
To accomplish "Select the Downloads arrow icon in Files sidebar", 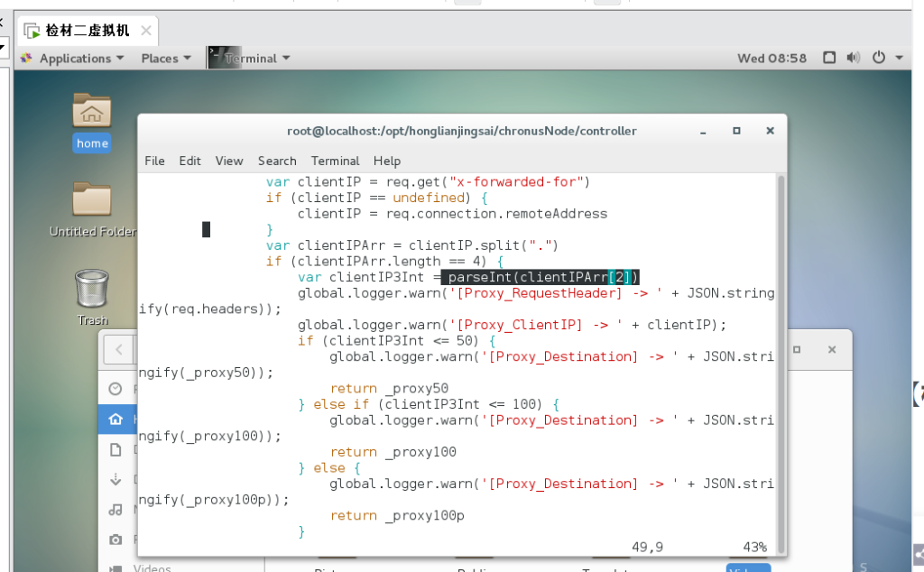I will pos(115,480).
